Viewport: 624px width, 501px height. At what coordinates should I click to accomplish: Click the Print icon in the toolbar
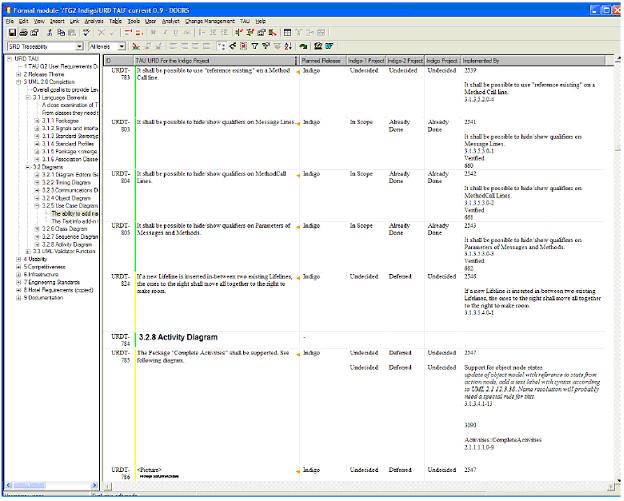(x=23, y=33)
